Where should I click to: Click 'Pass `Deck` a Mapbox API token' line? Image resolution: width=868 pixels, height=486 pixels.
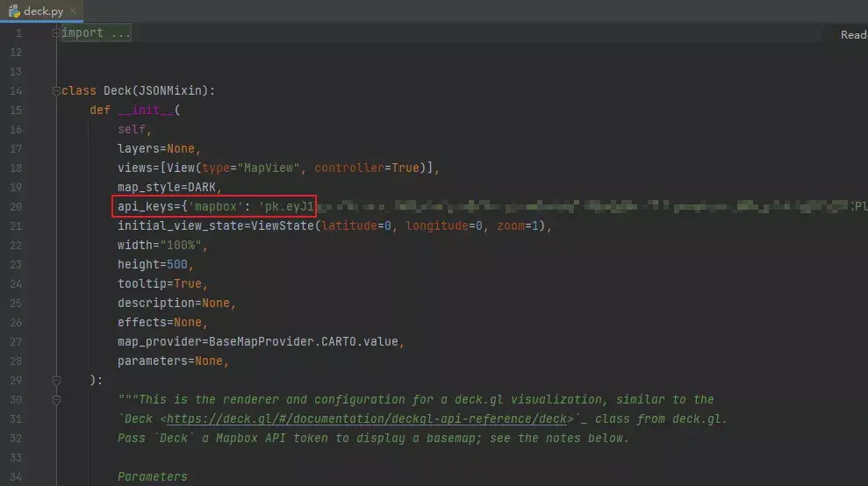[x=374, y=439]
